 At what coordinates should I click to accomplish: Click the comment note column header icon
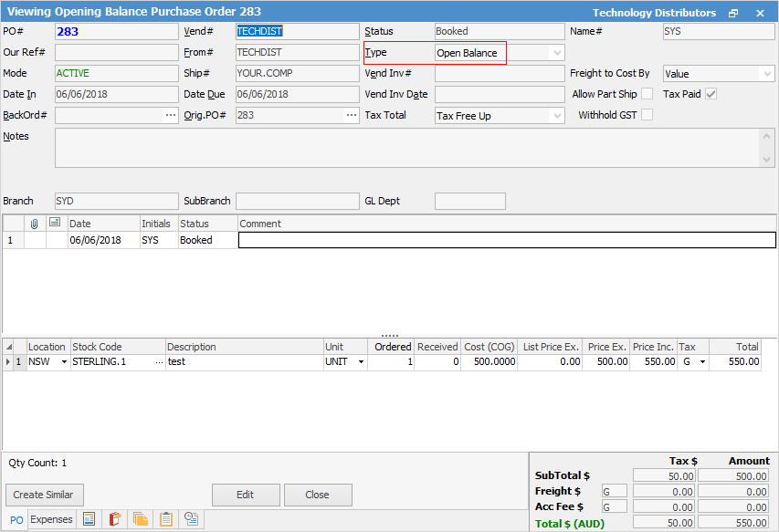55,223
